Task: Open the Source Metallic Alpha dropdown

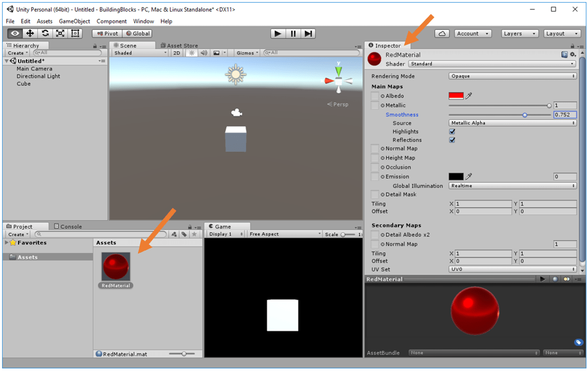Action: pyautogui.click(x=513, y=123)
